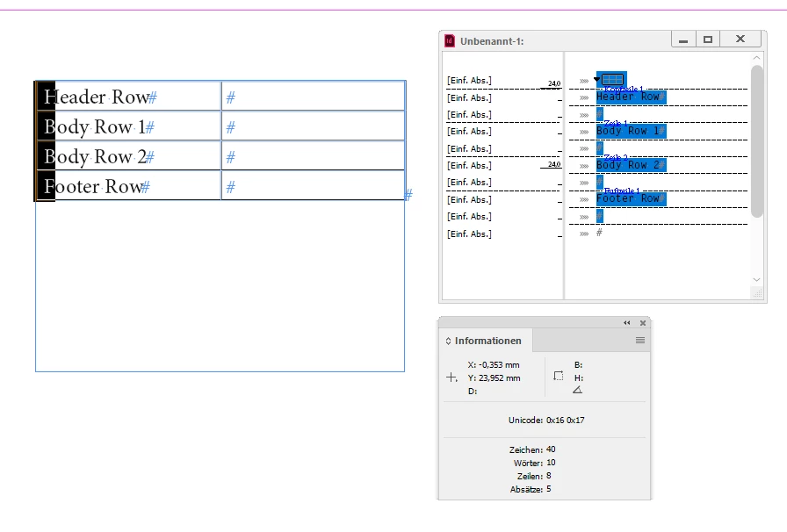Minimize the Unbenannt-1 story editor window
This screenshot has width=787, height=532.
click(683, 40)
